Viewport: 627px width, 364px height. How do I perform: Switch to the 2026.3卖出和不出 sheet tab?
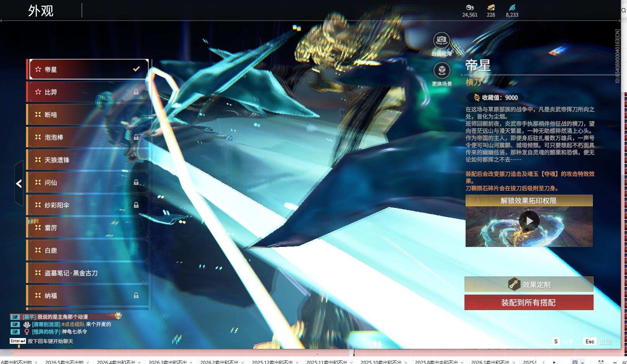tap(168, 362)
